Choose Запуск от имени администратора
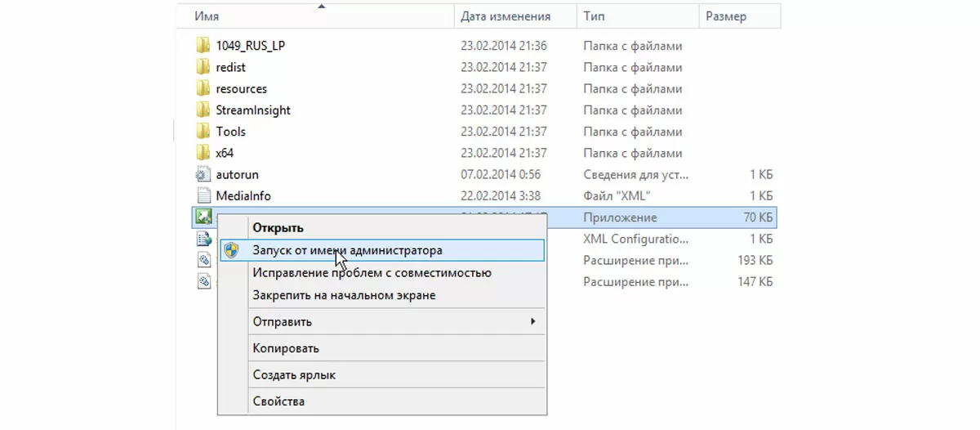Image resolution: width=980 pixels, height=430 pixels. coord(382,250)
